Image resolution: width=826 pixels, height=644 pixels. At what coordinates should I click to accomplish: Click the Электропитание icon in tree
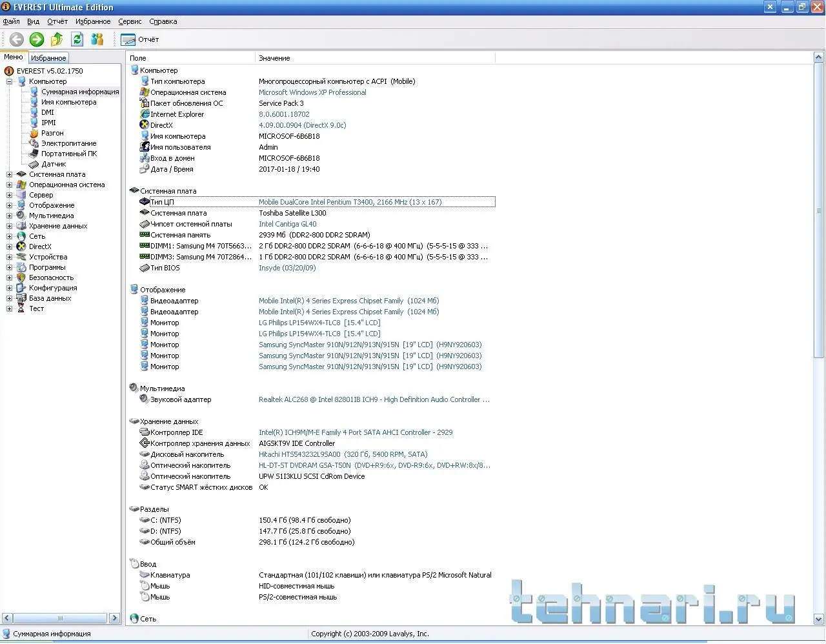click(x=34, y=143)
